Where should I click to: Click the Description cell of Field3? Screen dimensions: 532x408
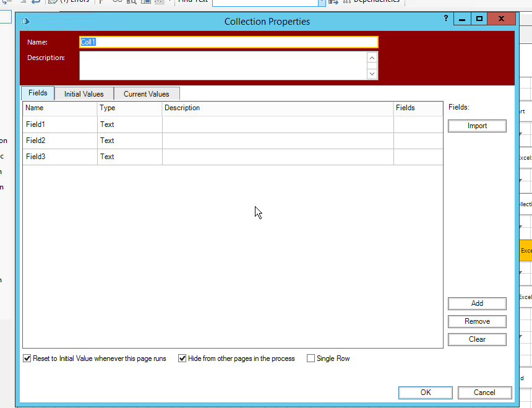278,157
